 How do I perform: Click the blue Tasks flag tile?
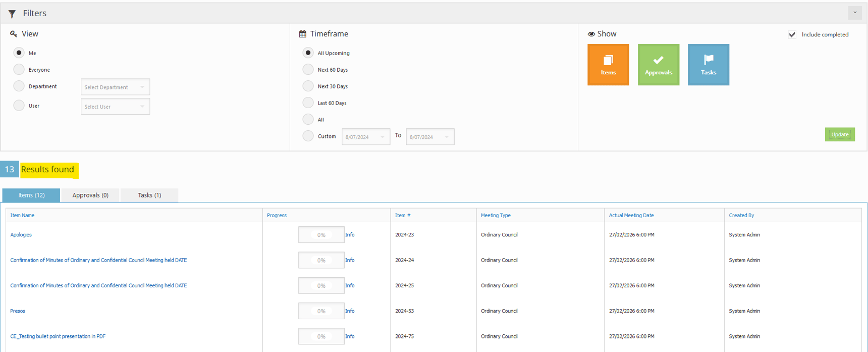pos(708,65)
